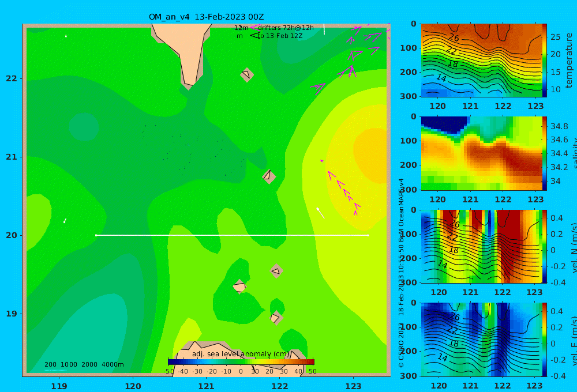Viewport: 577px width, 392px height.
Task: Click the black arrow legend icon beside 'to 13 Feb 12Z'
Action: coord(255,36)
